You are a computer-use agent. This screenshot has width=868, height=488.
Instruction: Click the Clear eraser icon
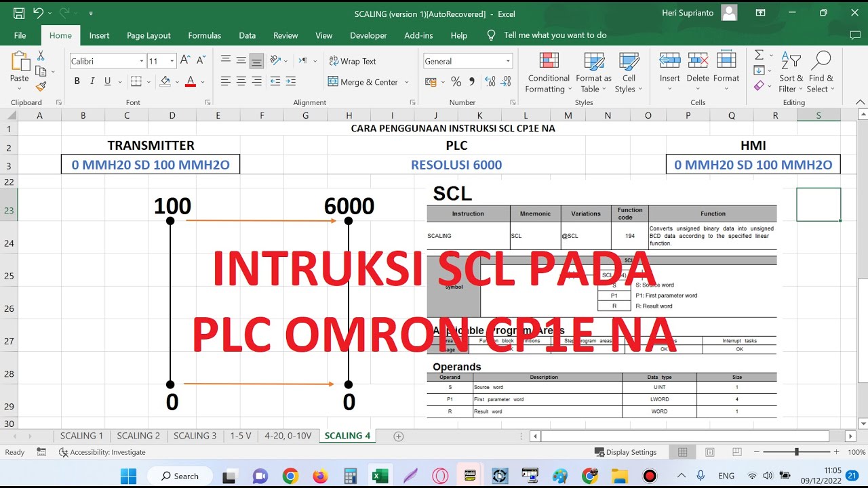[759, 86]
